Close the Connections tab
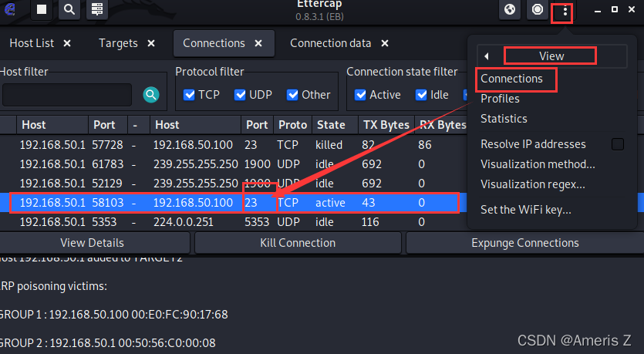 258,43
